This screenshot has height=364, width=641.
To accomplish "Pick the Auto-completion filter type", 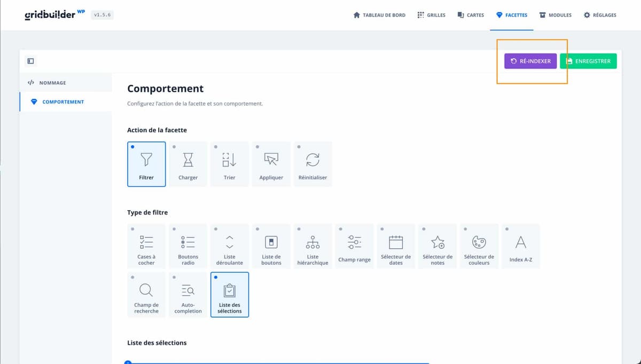I will [188, 295].
